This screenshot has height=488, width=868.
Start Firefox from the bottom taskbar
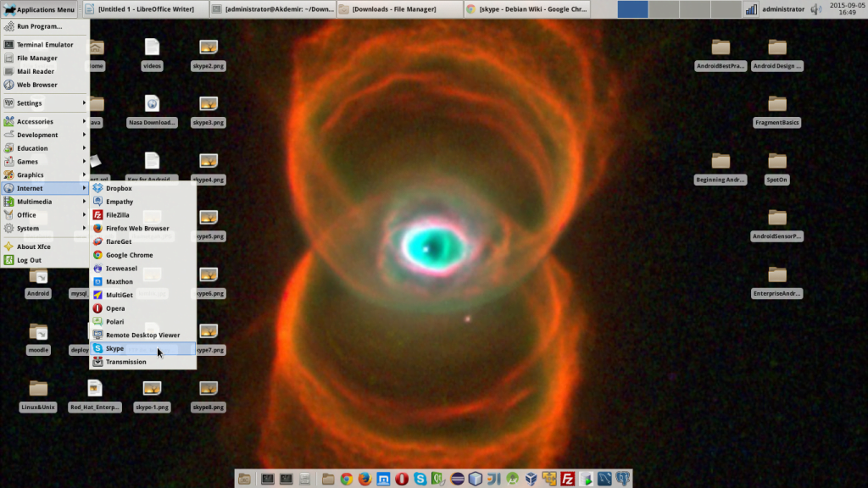click(x=366, y=479)
